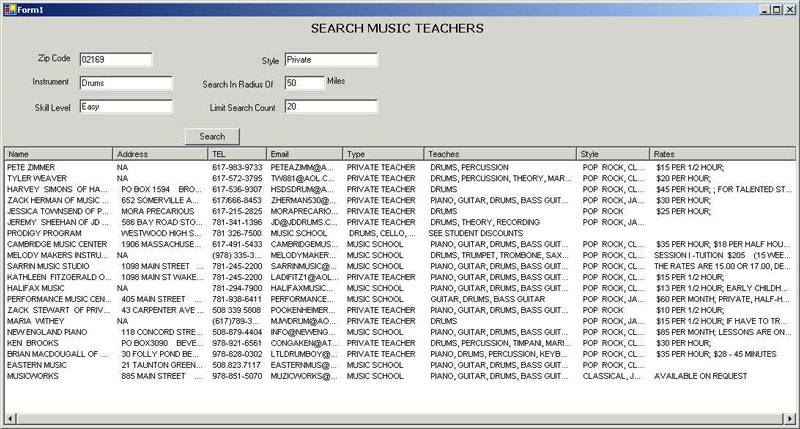The image size is (800, 429).
Task: Click the Teaches column header
Action: (500, 154)
